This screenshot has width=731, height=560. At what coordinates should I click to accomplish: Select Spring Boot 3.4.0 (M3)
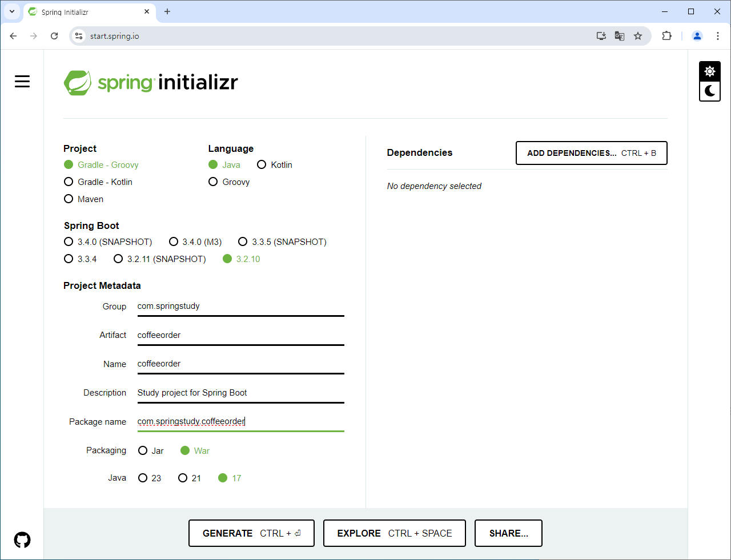pos(195,241)
